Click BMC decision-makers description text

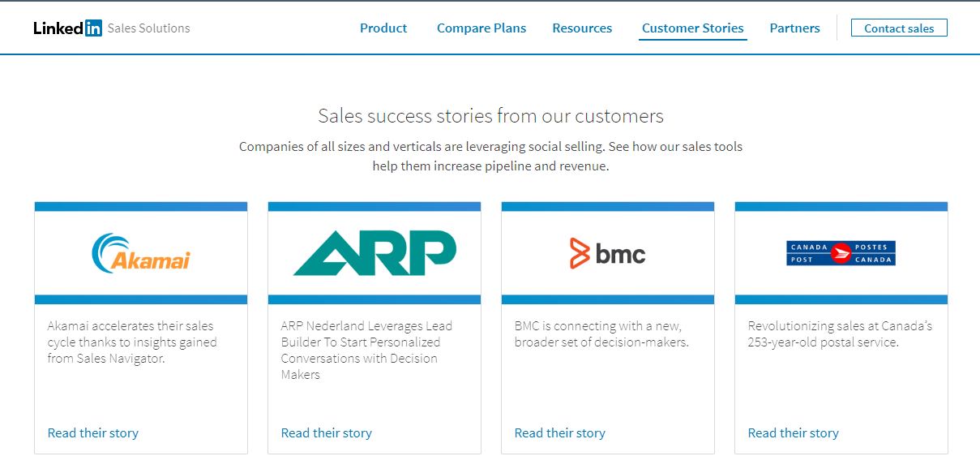point(601,334)
